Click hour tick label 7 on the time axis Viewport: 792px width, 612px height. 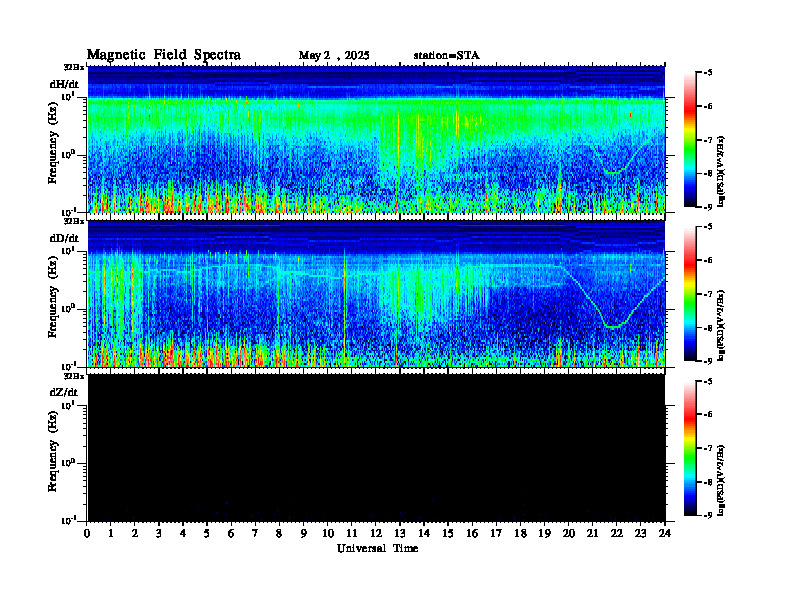256,534
